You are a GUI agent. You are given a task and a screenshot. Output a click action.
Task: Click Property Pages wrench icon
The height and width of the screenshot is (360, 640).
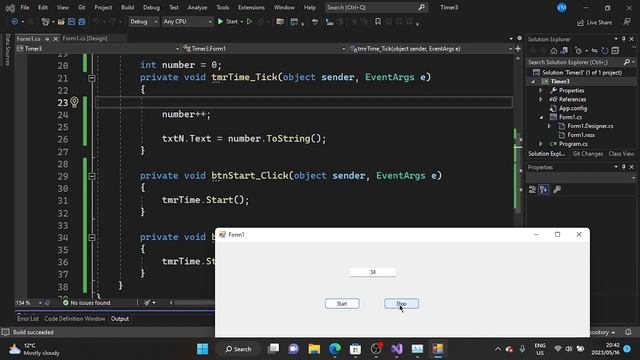click(x=557, y=189)
